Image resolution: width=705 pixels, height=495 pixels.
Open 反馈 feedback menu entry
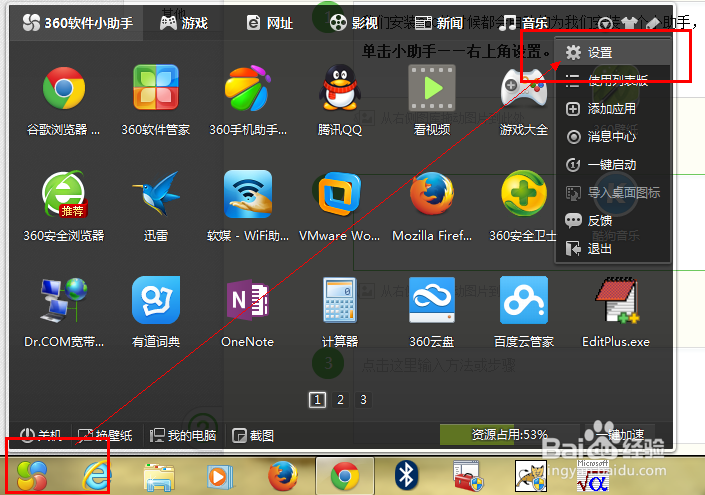tap(612, 221)
